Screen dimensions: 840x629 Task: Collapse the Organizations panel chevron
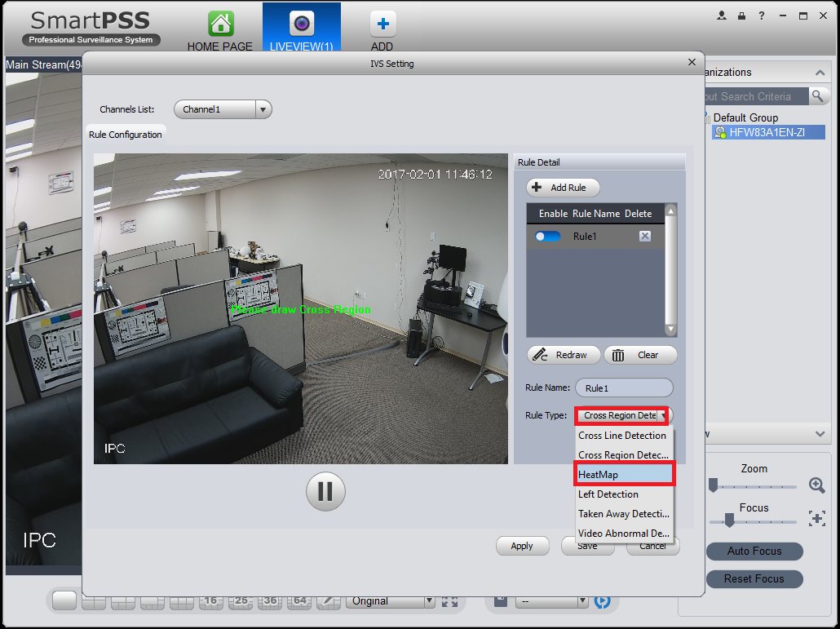tap(820, 73)
